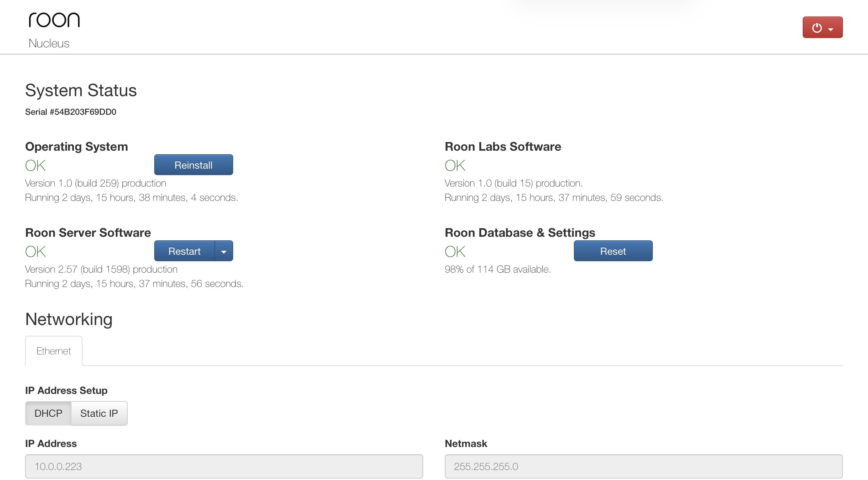Viewport: 868px width, 480px height.
Task: Click the Networking heading
Action: click(69, 319)
